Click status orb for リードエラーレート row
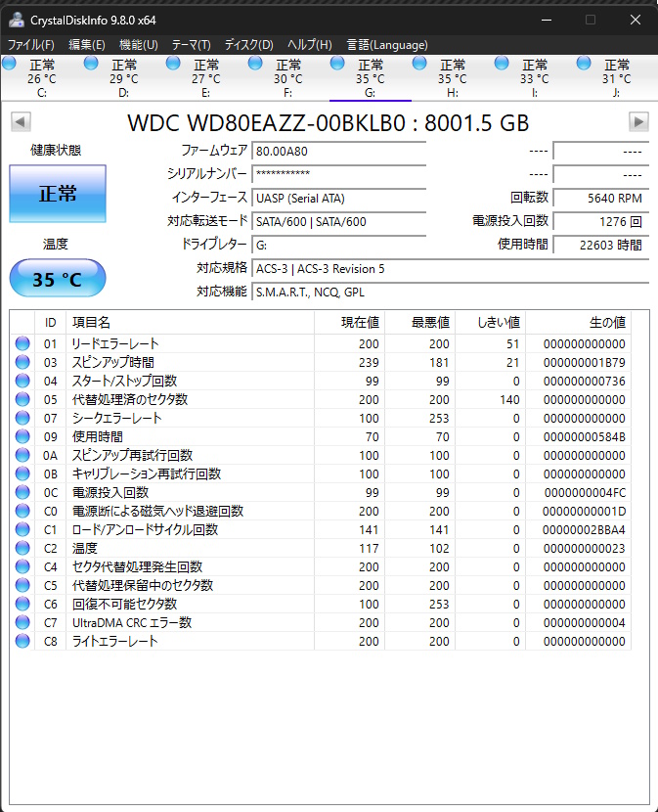 [22, 344]
